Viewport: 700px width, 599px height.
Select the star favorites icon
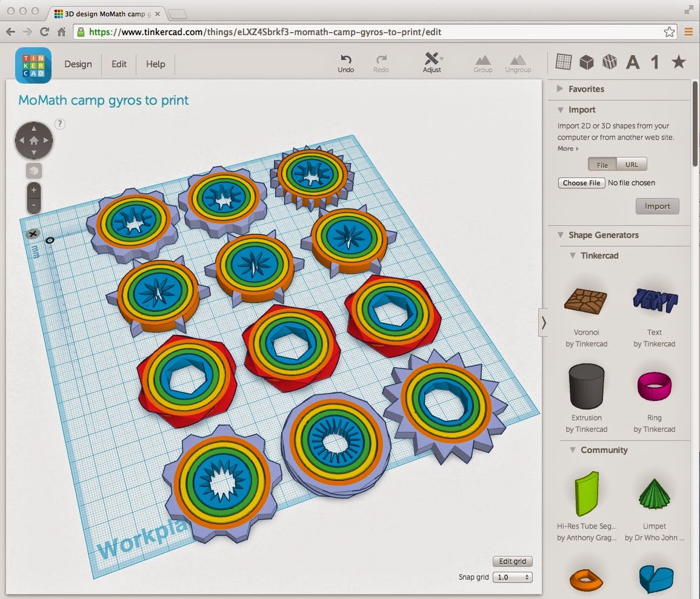[x=679, y=62]
